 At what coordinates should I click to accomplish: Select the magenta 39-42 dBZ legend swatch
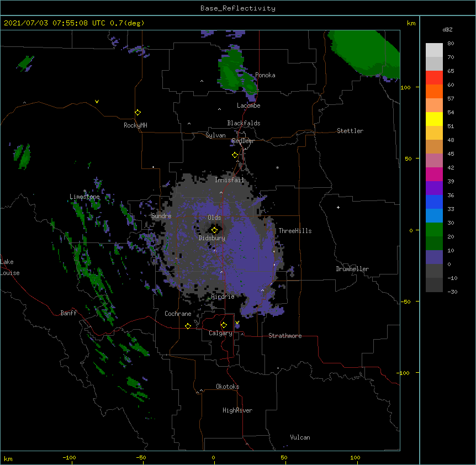click(434, 174)
